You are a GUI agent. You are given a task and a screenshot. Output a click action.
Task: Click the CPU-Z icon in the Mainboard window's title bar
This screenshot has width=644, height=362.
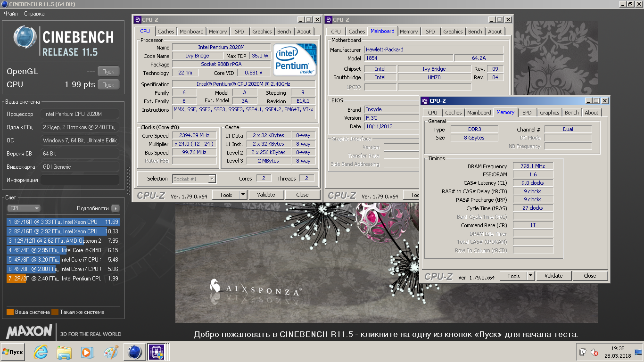(328, 20)
